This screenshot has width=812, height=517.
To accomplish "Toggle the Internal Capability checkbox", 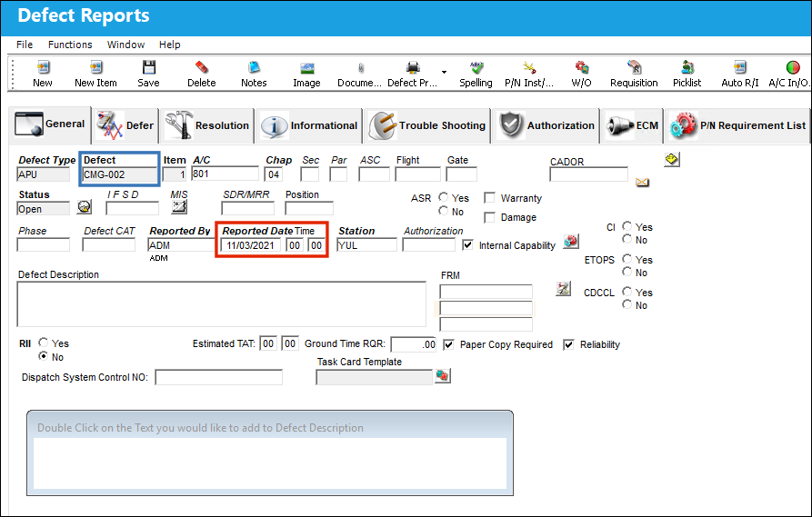I will pos(467,244).
